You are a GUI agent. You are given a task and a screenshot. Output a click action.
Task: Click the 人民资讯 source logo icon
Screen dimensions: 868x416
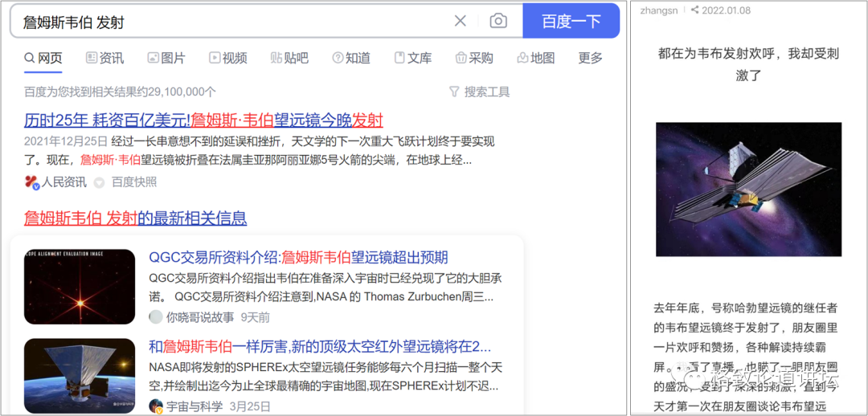click(31, 182)
